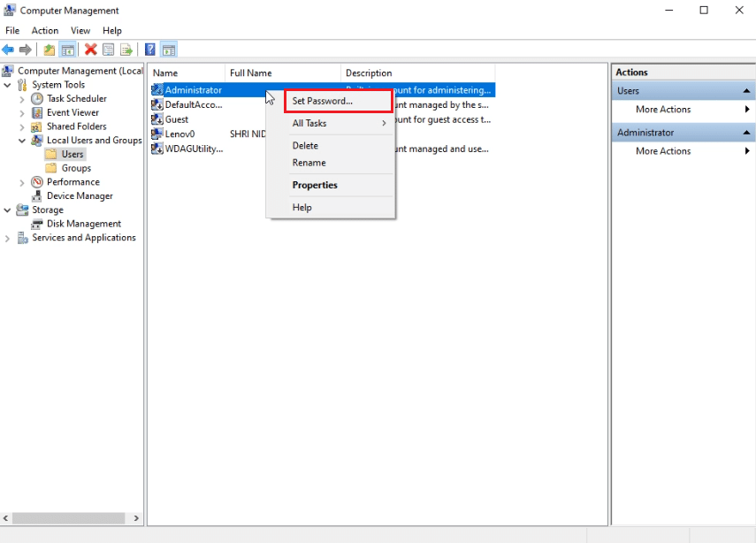
Task: Click the Groups folder icon
Action: tap(50, 168)
